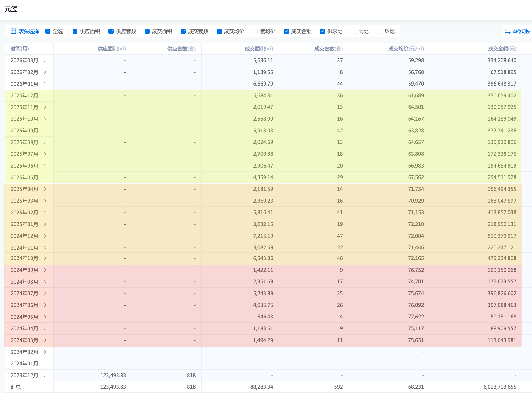Expand the 2026年03月 row chevron
This screenshot has width=532, height=393.
point(45,60)
